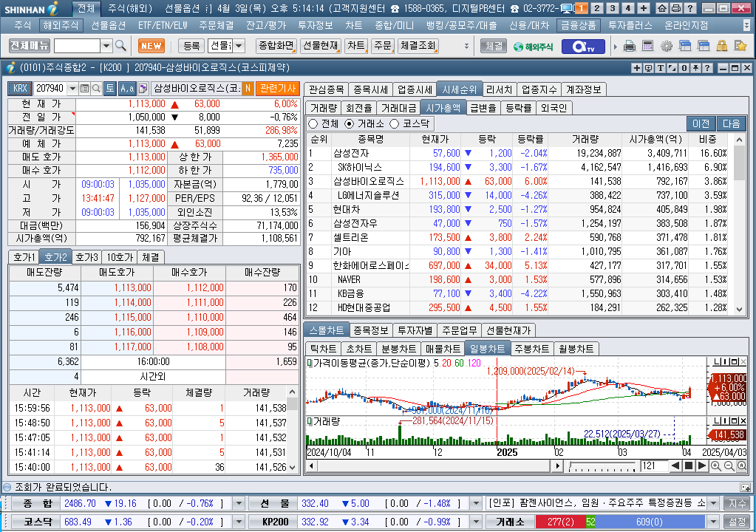Click the 관련기사 orange button

pos(278,88)
